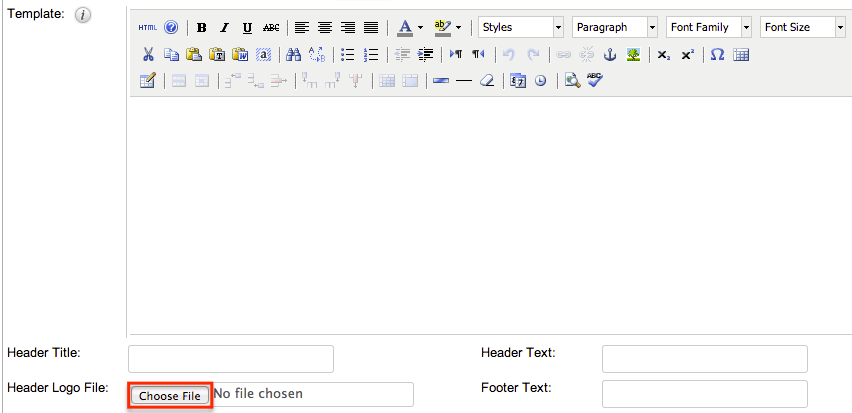The height and width of the screenshot is (413, 852).
Task: Open the preview magnifier icon
Action: [x=572, y=81]
